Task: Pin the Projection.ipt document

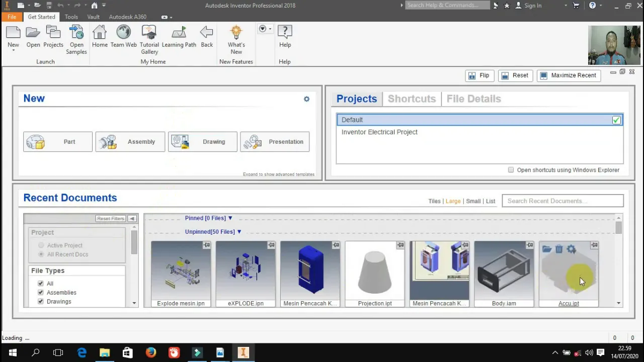Action: (400, 245)
